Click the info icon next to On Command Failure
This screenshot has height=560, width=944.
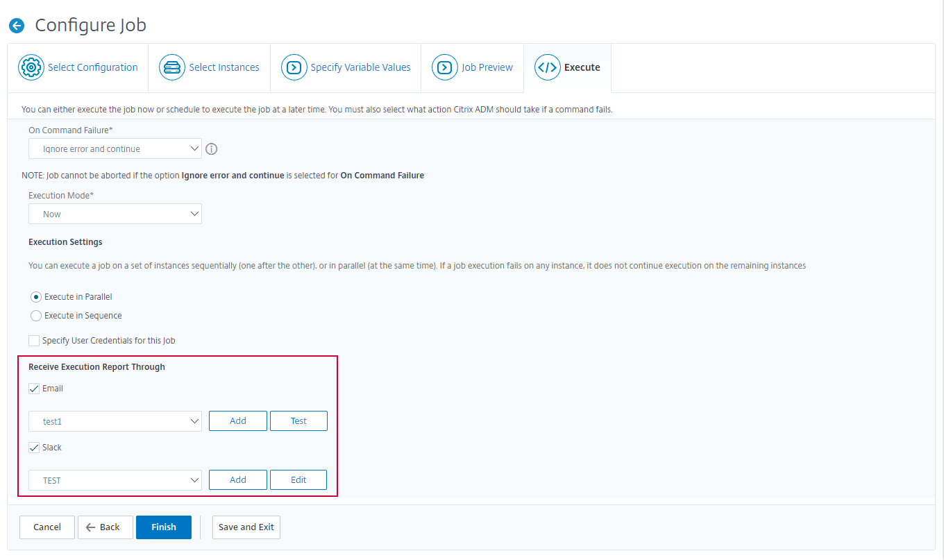click(212, 149)
